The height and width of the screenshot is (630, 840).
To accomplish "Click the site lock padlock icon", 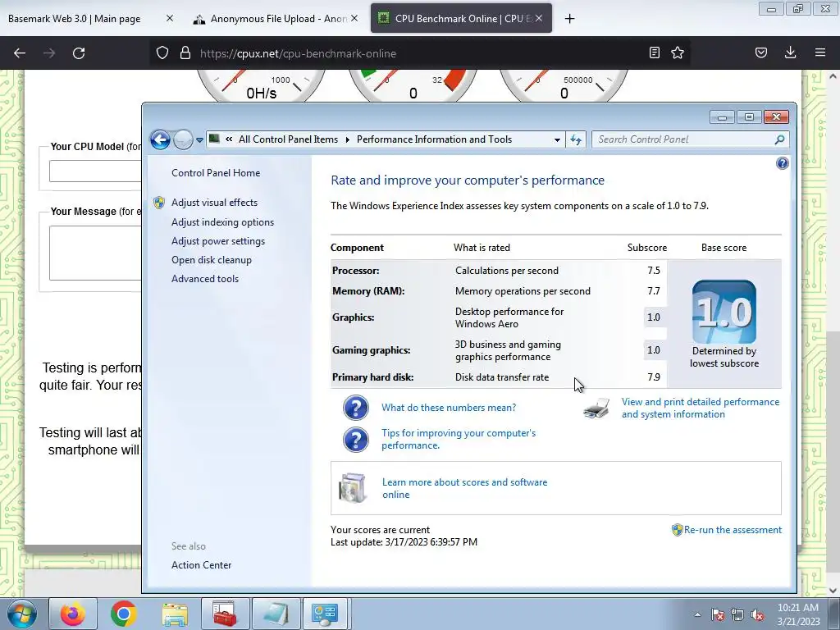I will (185, 53).
